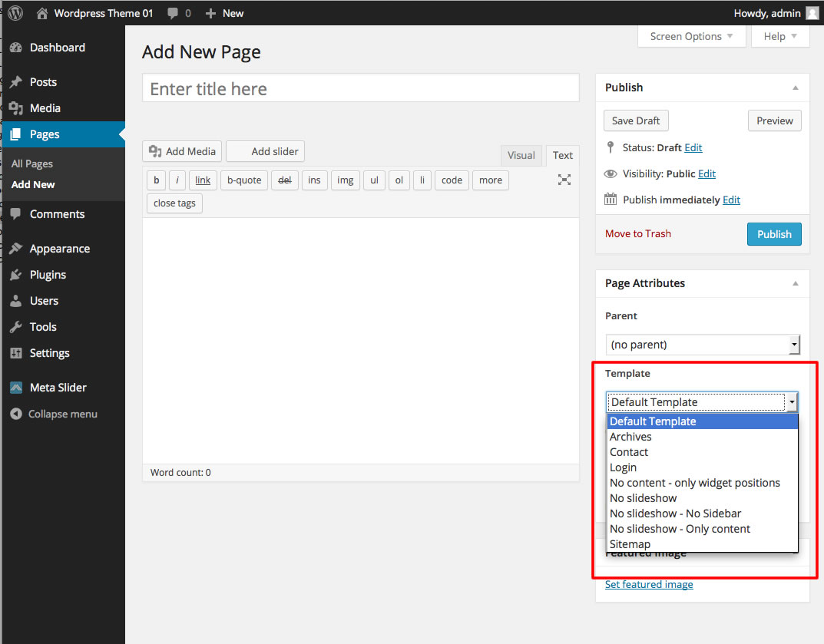Click the Tools wrench icon

[x=16, y=327]
